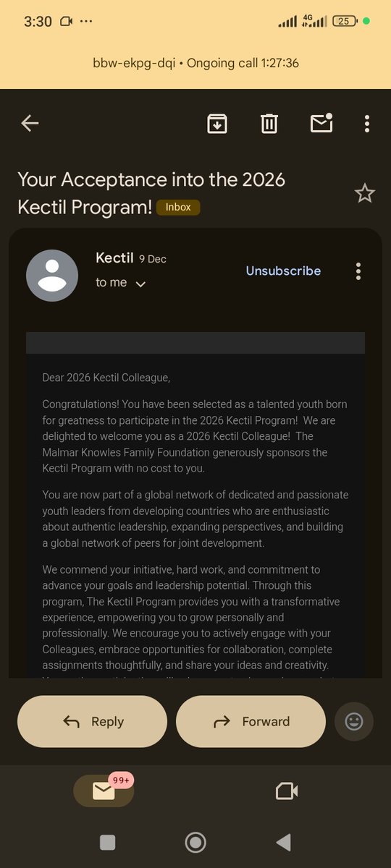Archive this email with the archive icon
The image size is (391, 868).
tap(217, 124)
